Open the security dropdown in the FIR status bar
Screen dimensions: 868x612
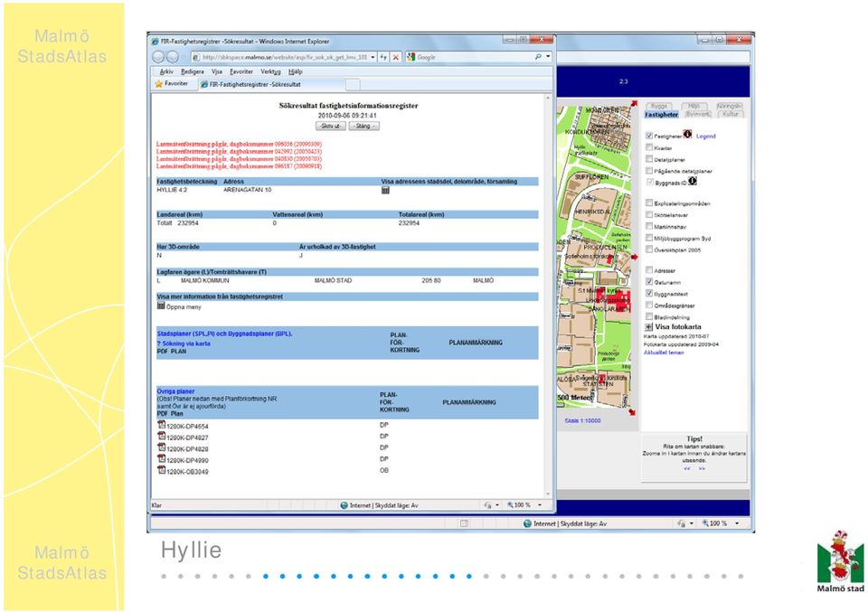497,505
